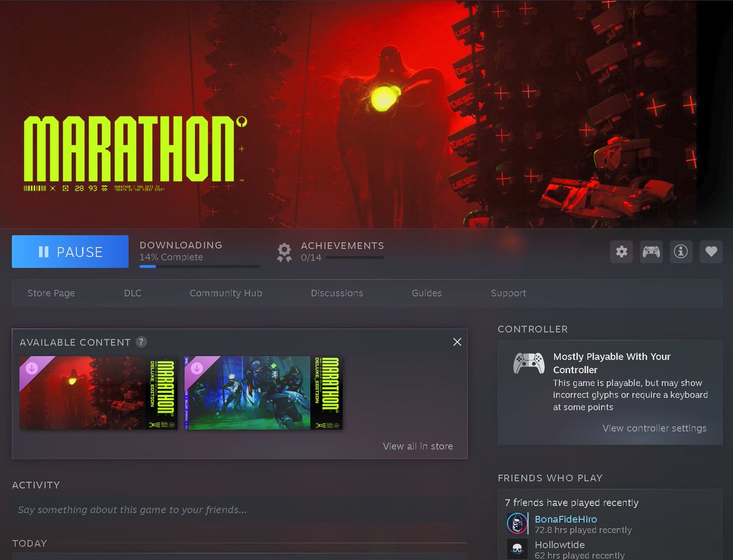Click Hollowtide's skull avatar
The height and width of the screenshot is (560, 733).
[x=517, y=549]
